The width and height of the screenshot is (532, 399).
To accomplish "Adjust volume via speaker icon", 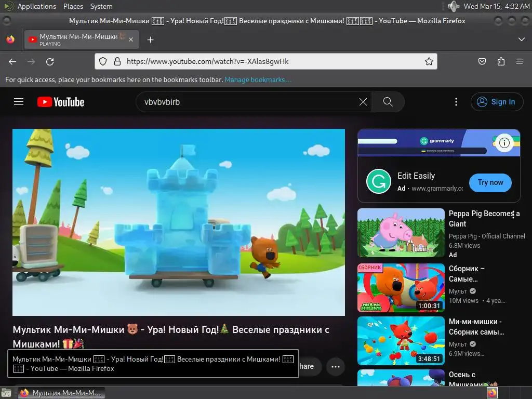I will 453,6.
